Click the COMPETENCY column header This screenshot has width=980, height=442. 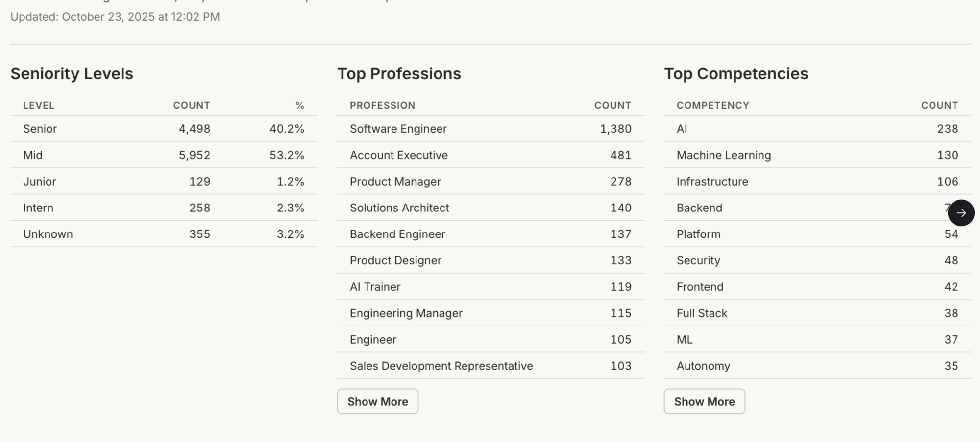tap(713, 105)
